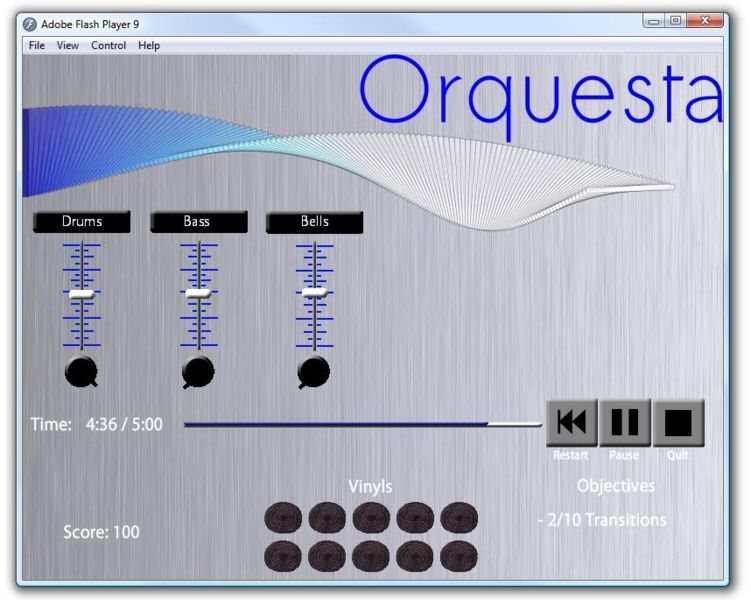Open the Help menu

click(x=149, y=45)
